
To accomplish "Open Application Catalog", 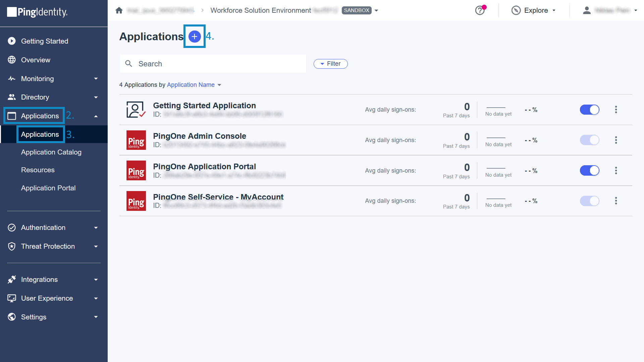I will [x=51, y=152].
